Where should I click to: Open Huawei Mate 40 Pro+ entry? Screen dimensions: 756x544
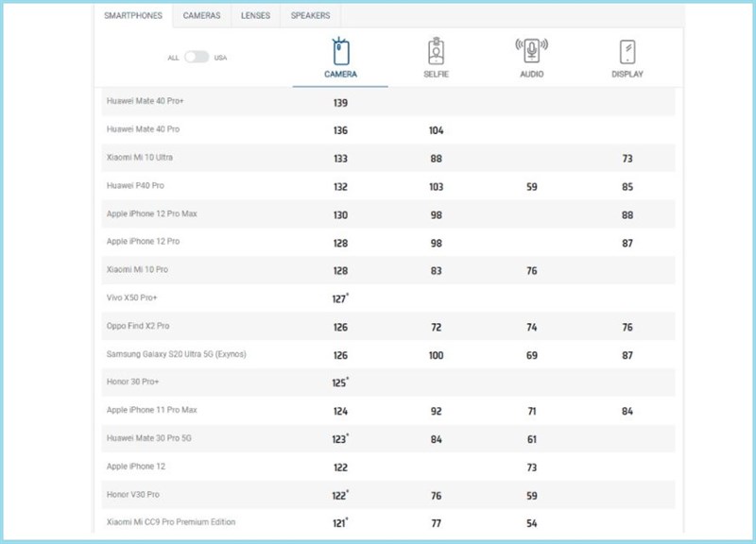[146, 101]
